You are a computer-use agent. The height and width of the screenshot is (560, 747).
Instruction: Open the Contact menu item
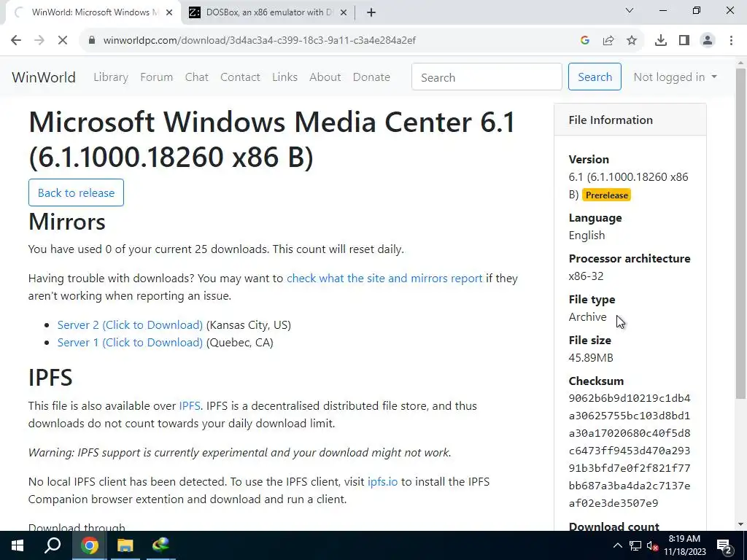click(240, 77)
